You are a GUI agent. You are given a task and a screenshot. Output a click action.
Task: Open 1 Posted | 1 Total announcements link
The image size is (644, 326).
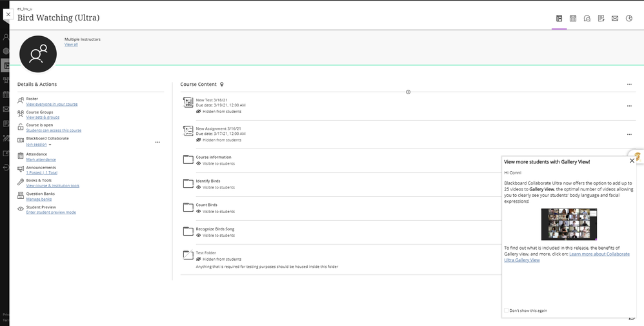[x=42, y=172]
